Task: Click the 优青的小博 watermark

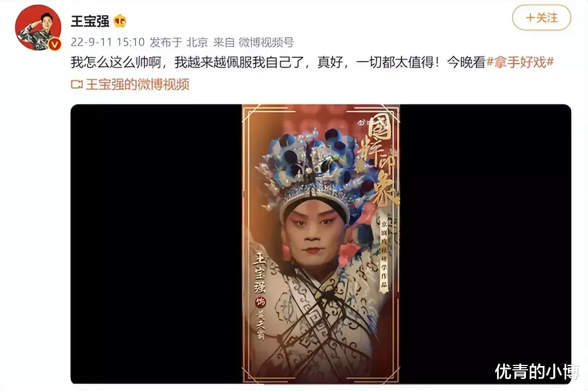Action: tap(537, 371)
